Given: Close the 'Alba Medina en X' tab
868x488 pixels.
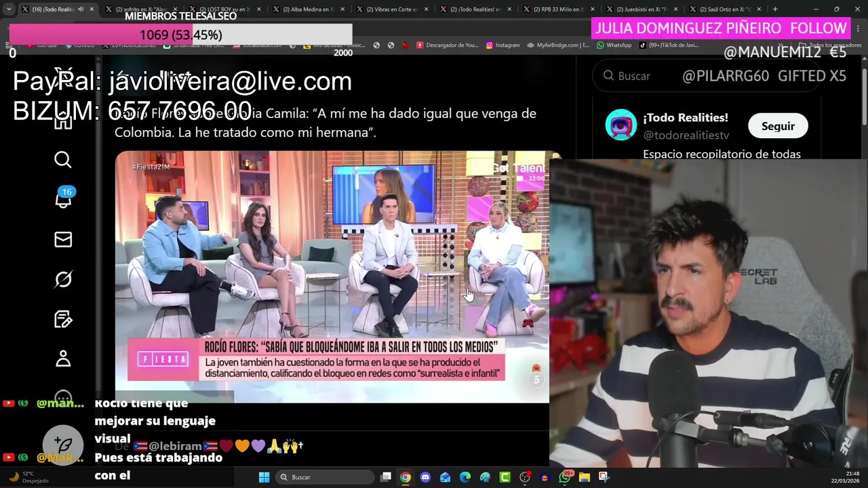Looking at the screenshot, I should pos(342,9).
